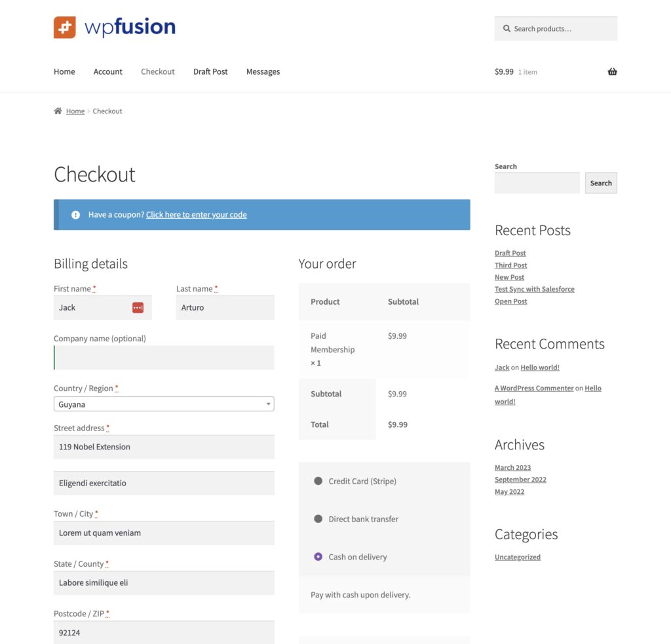Click the Last name field containing Arturo

pos(225,308)
